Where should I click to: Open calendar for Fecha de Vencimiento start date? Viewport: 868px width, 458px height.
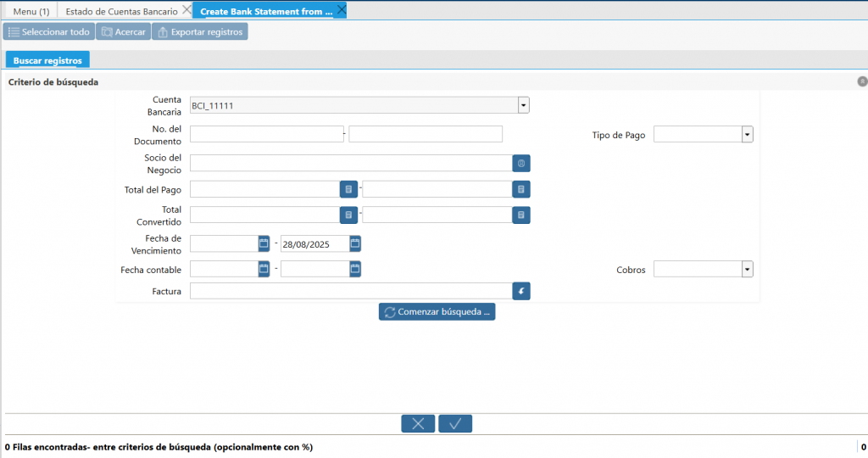click(x=264, y=243)
